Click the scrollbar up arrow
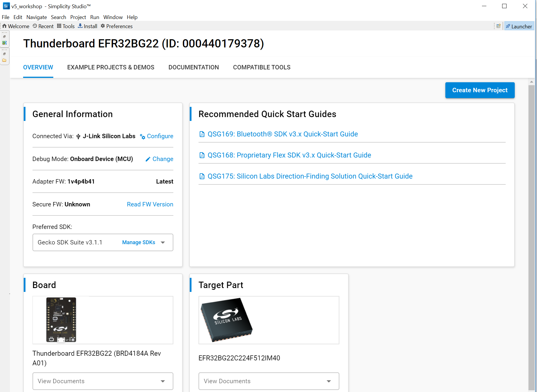This screenshot has height=392, width=537. (531, 82)
